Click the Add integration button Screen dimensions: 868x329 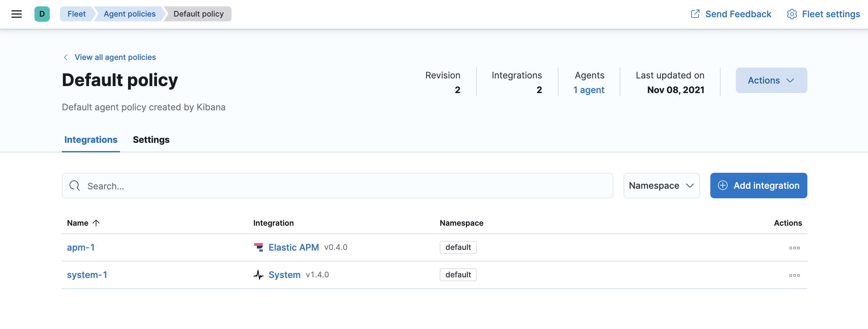click(x=758, y=186)
